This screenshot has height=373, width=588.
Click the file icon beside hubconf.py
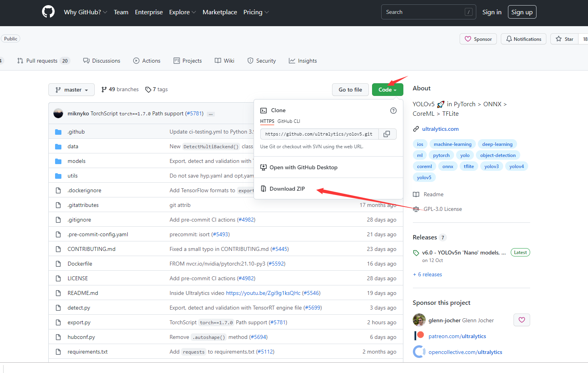pyautogui.click(x=58, y=337)
